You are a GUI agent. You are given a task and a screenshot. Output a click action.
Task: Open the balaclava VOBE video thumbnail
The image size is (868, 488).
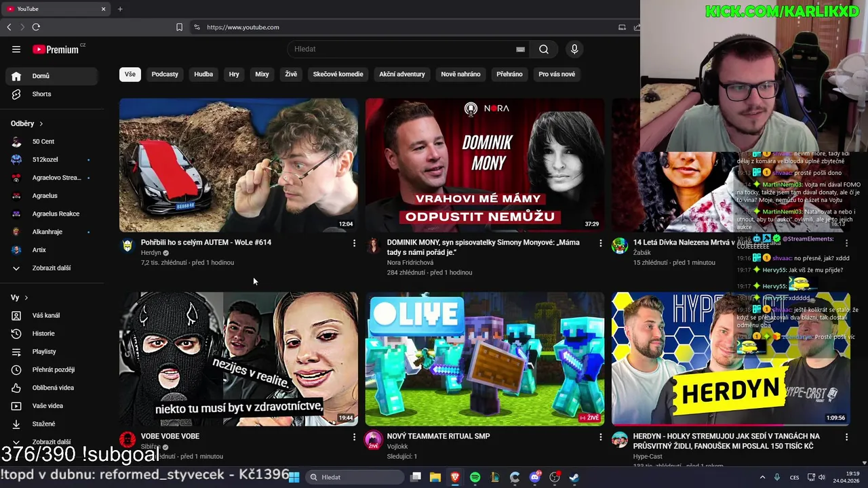coord(239,359)
